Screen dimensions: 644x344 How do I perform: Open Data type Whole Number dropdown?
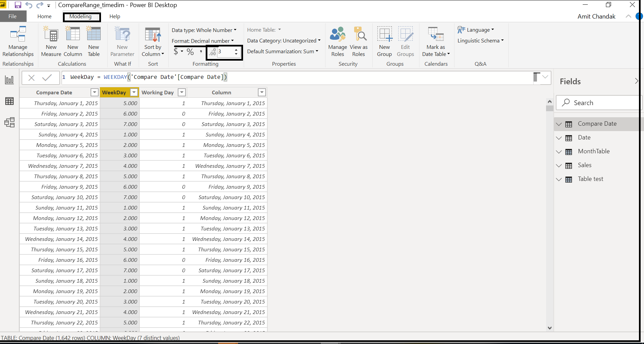coord(204,30)
